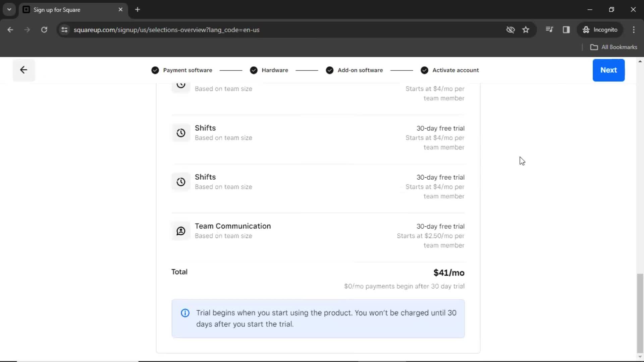The height and width of the screenshot is (362, 644).
Task: Open site information icon in address bar
Action: (x=64, y=30)
